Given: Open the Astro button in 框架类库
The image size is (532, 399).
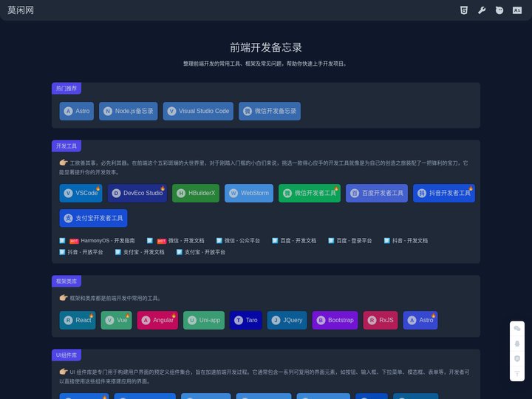Looking at the screenshot, I should click(420, 320).
